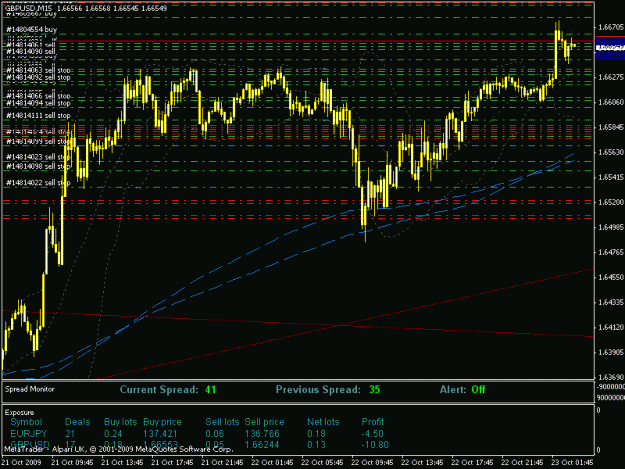Click price level 1.64120 on the axis
Image resolution: width=625 pixels, height=469 pixels.
(611, 328)
